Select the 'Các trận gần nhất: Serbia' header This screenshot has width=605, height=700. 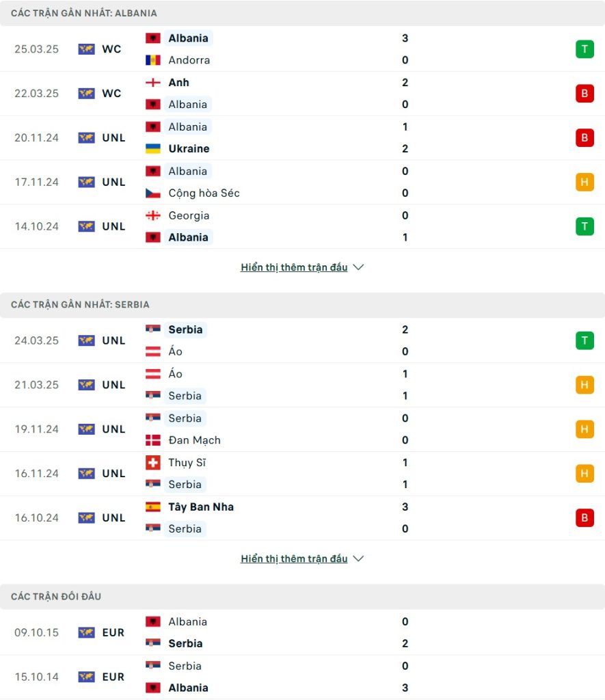tap(302, 304)
